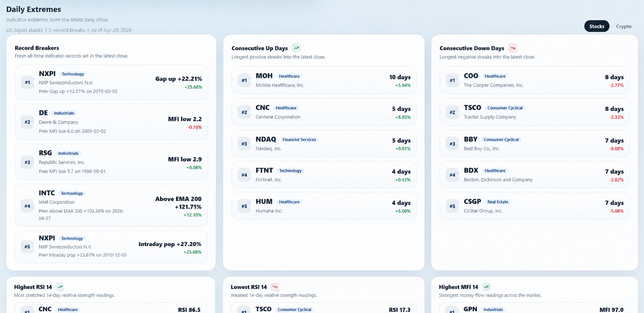Click the Financial Services tag next to NDAQ
Viewport: 644px width, 313px height.
point(299,140)
